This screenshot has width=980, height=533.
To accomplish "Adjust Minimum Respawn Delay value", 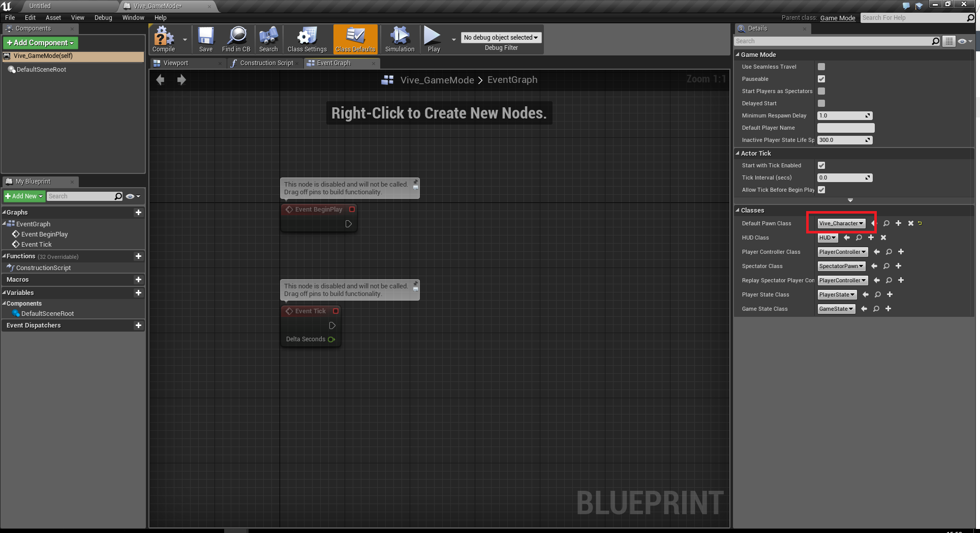I will 845,115.
